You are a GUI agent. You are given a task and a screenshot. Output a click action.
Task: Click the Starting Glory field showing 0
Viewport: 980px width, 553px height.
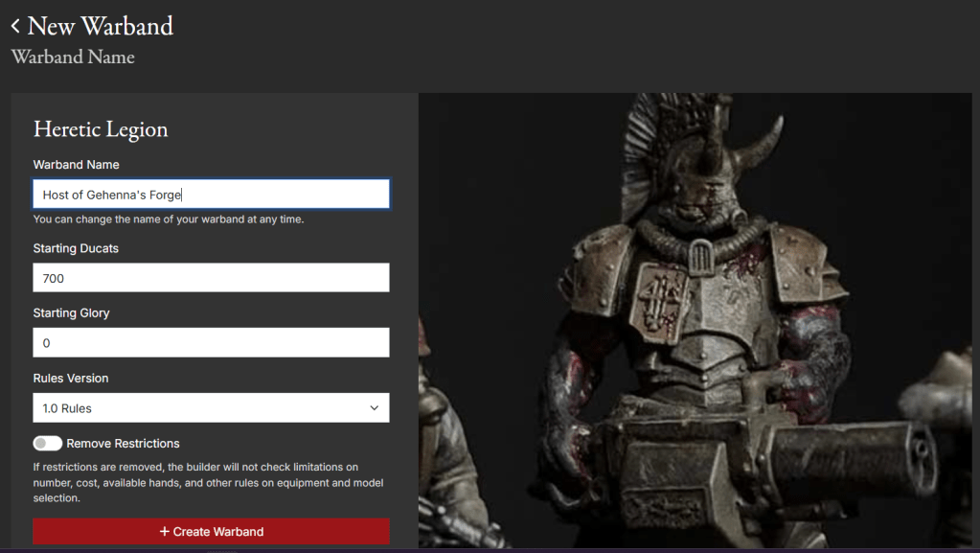click(211, 343)
